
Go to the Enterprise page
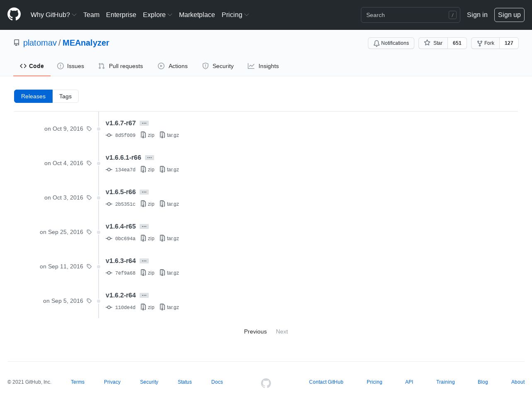coord(121,15)
